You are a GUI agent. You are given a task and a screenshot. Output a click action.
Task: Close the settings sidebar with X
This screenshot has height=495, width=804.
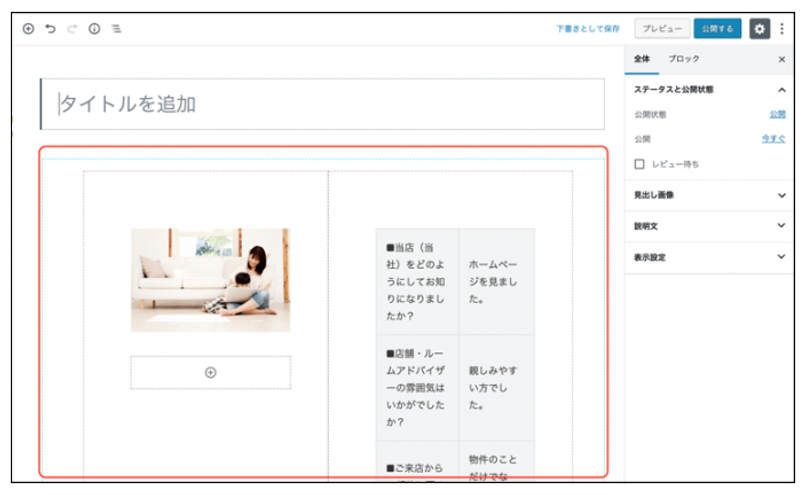(782, 60)
